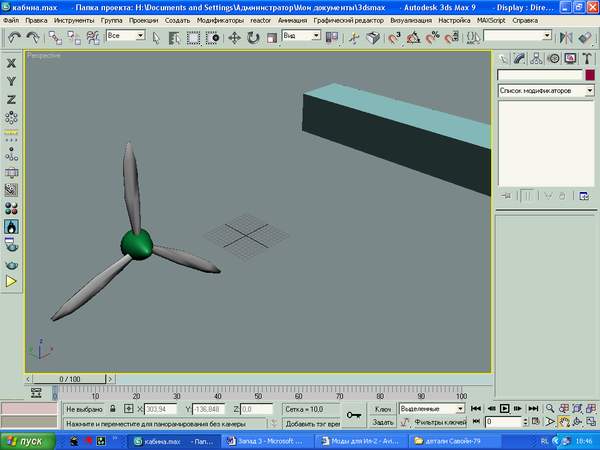The image size is (600, 450).
Task: Select the Select and Link tool
Action: 55,38
